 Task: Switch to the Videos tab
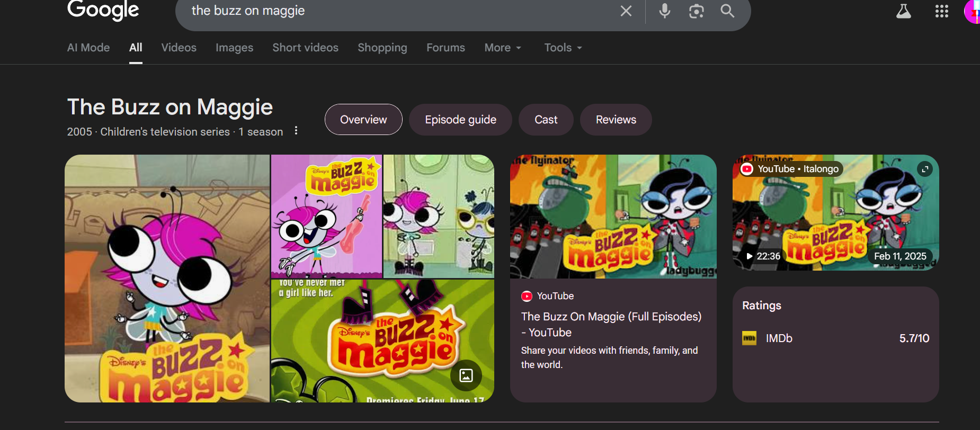click(179, 48)
